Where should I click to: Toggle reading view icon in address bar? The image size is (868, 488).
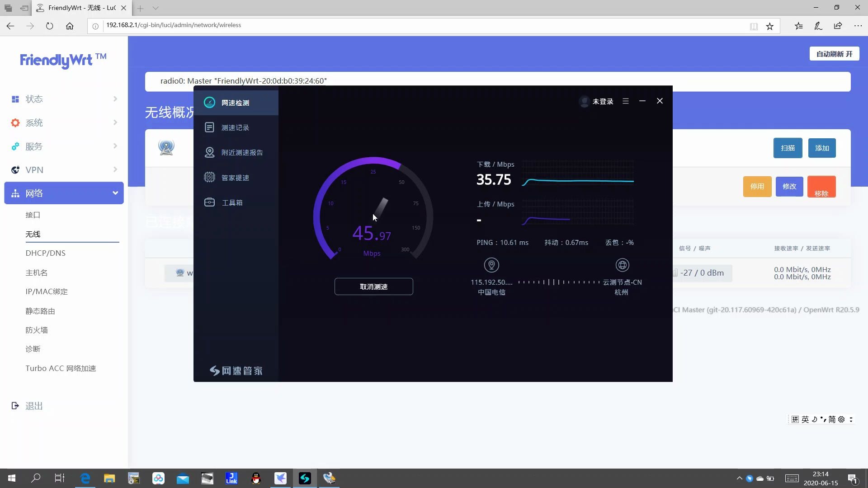(x=754, y=26)
